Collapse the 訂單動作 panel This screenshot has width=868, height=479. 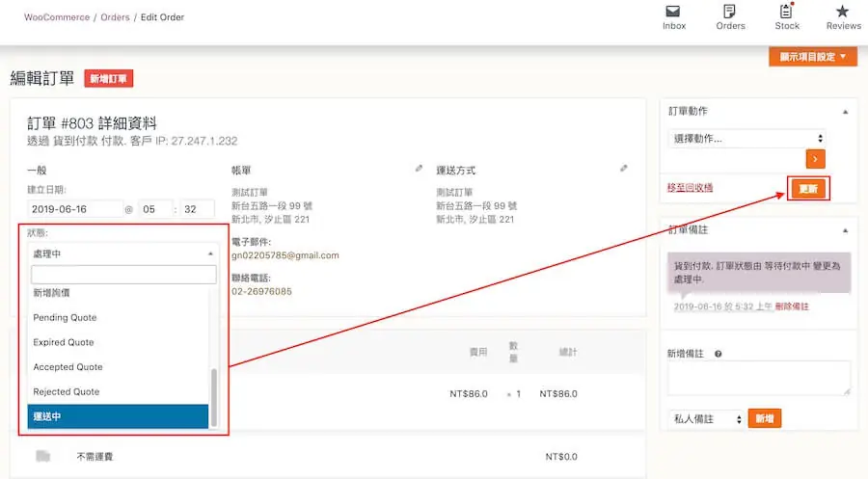[x=845, y=112]
